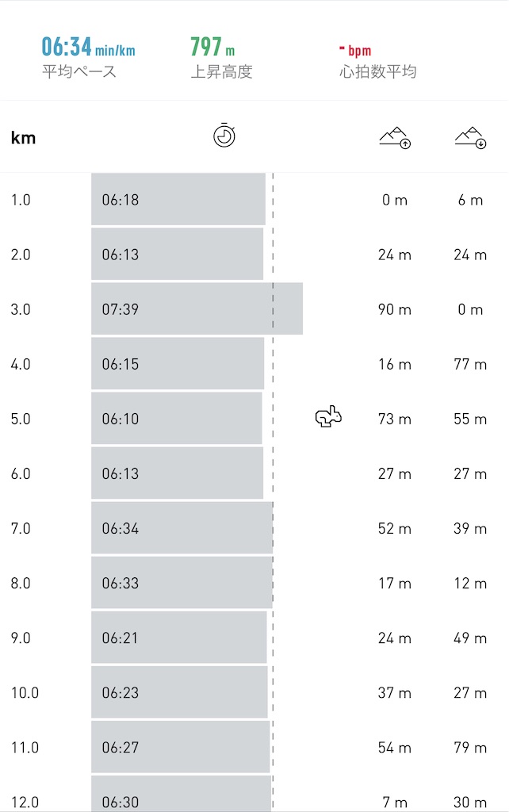The height and width of the screenshot is (812, 509).
Task: Tap the km column header
Action: [x=23, y=138]
